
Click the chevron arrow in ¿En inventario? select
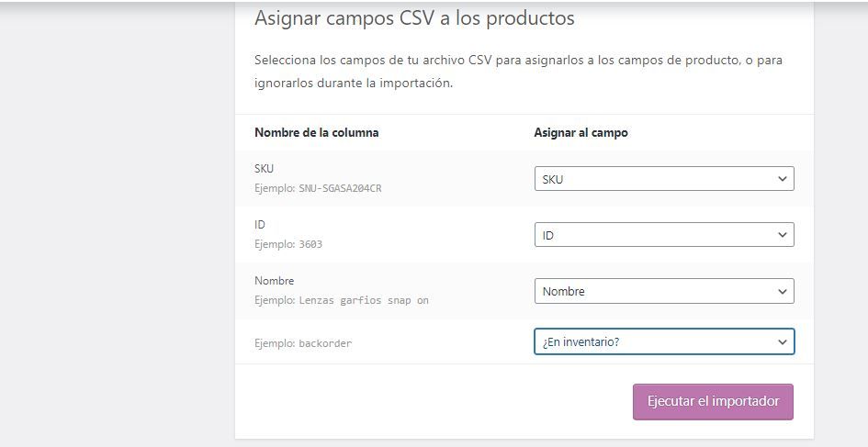783,341
